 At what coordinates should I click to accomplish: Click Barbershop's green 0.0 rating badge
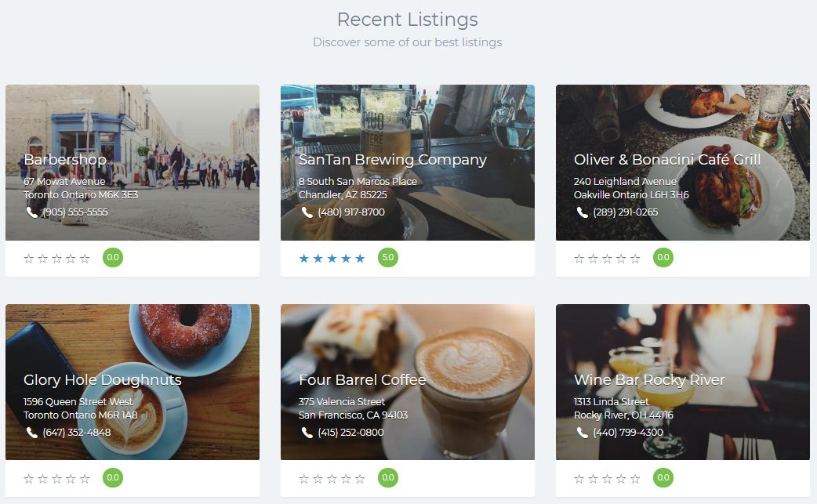click(113, 257)
